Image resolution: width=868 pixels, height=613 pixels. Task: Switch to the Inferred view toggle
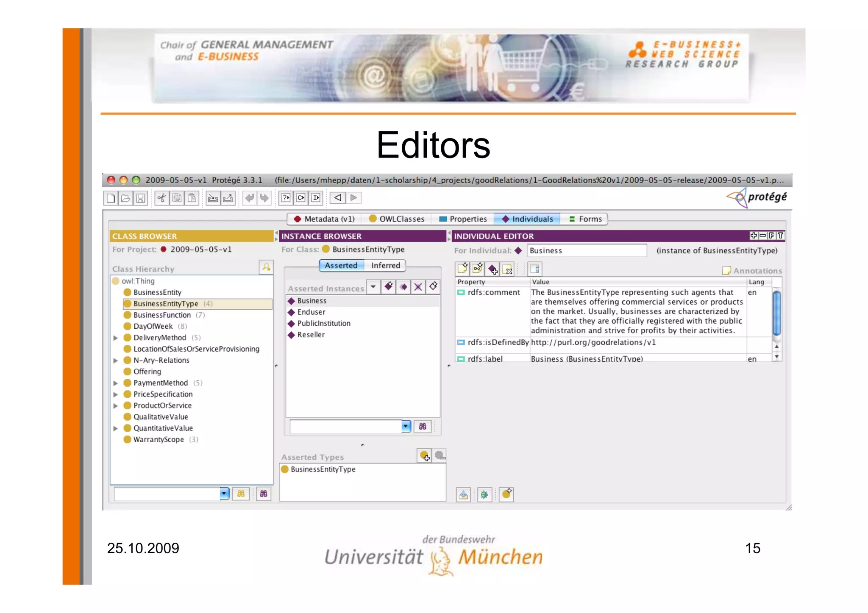pyautogui.click(x=385, y=265)
